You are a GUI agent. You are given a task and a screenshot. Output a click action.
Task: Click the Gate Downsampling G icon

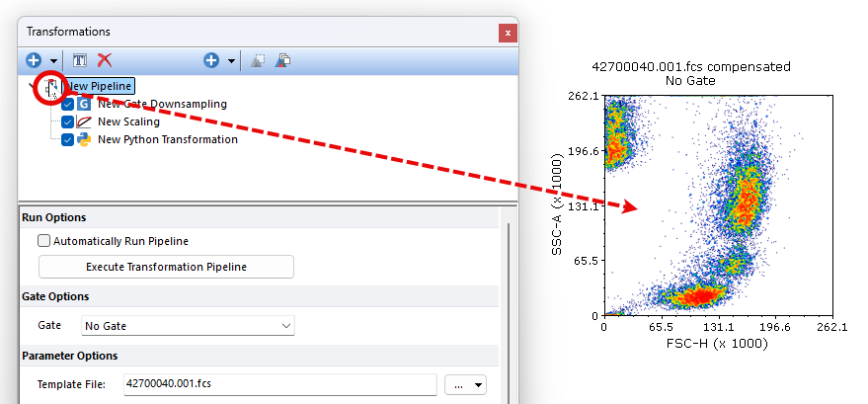[x=85, y=104]
